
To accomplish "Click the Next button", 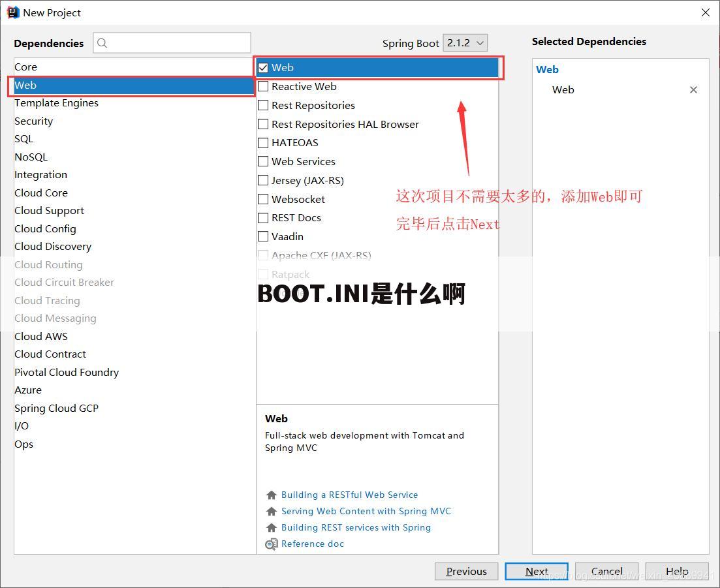I will point(537,572).
